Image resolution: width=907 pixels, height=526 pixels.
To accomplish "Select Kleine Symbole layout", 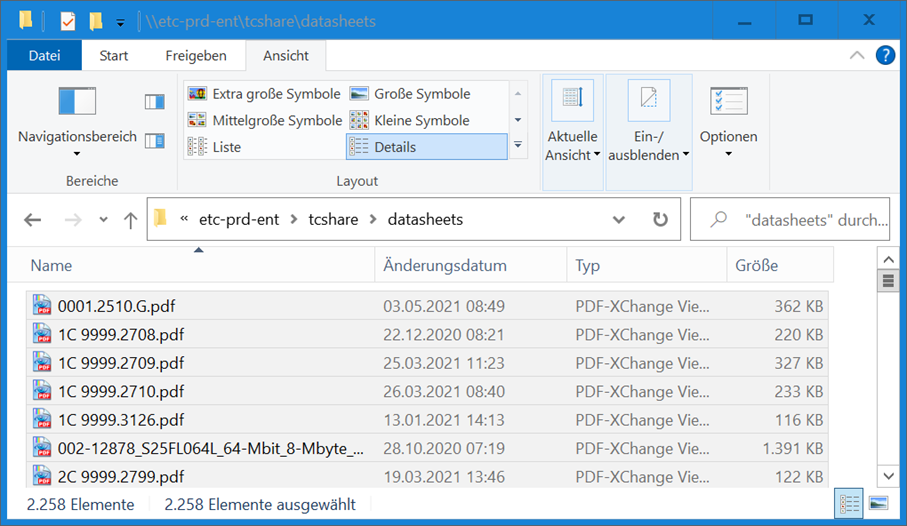I will 410,120.
